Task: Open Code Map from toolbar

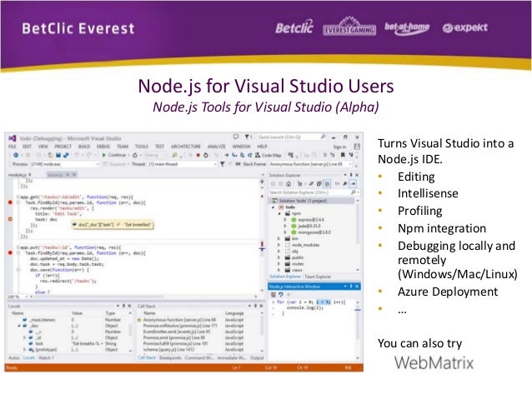Action: pyautogui.click(x=268, y=155)
